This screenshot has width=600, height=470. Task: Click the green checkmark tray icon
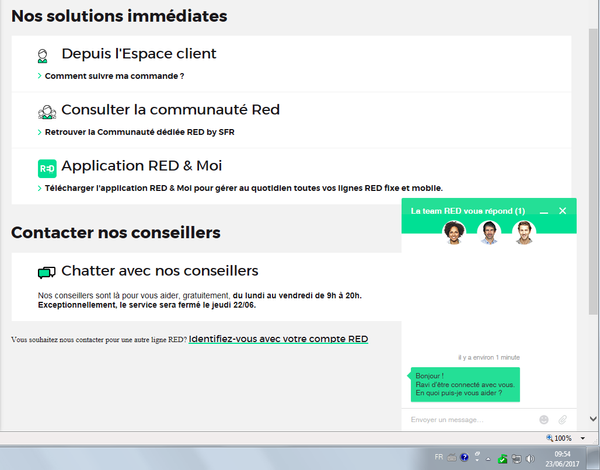point(502,459)
